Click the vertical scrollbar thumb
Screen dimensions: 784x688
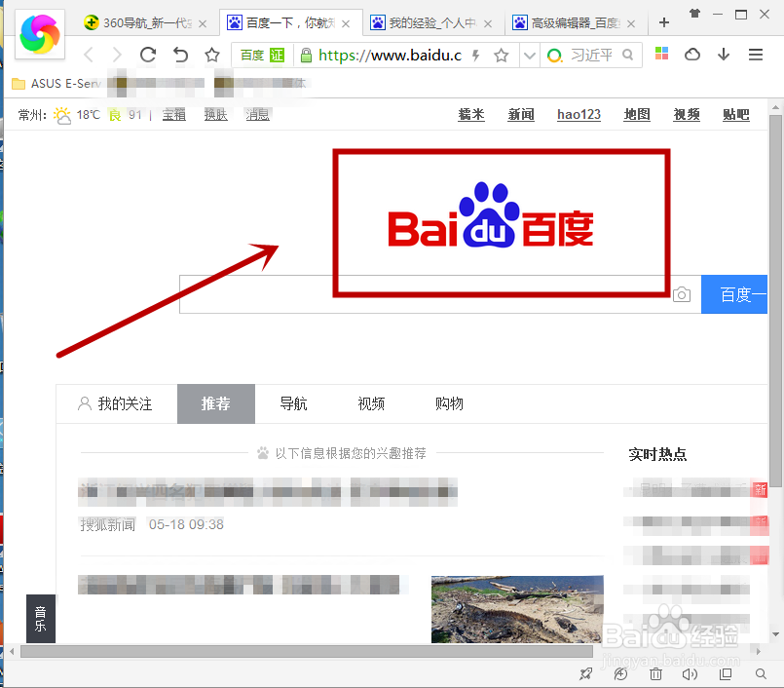pos(775,300)
